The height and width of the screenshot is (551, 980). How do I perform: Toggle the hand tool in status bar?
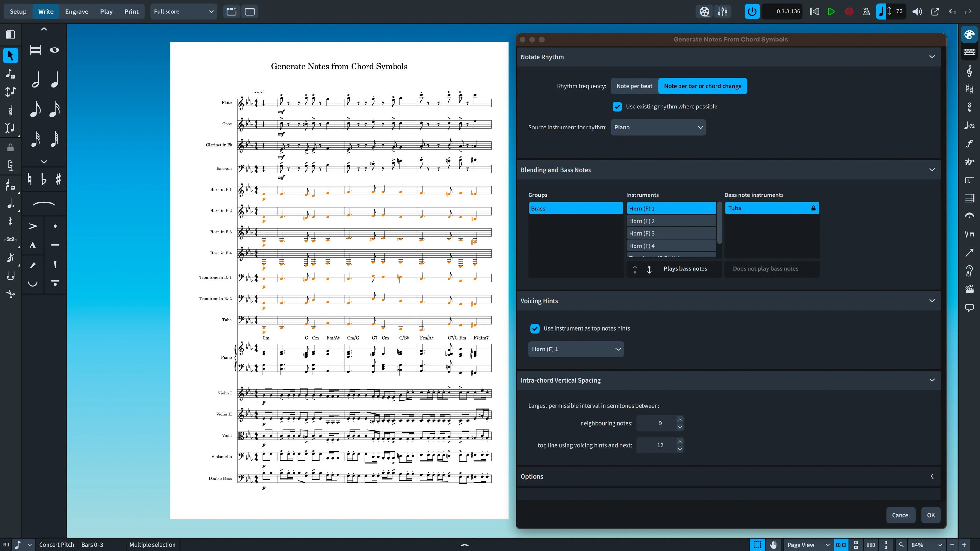(773, 545)
